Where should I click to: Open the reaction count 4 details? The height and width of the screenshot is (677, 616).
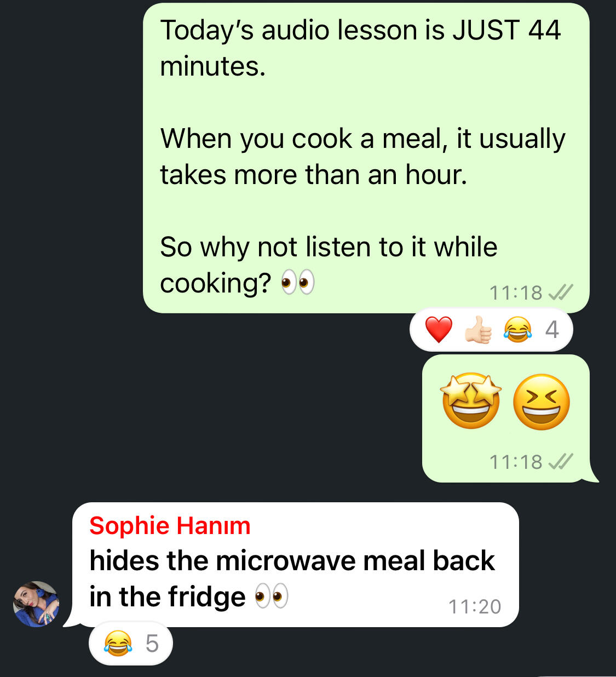tap(552, 330)
